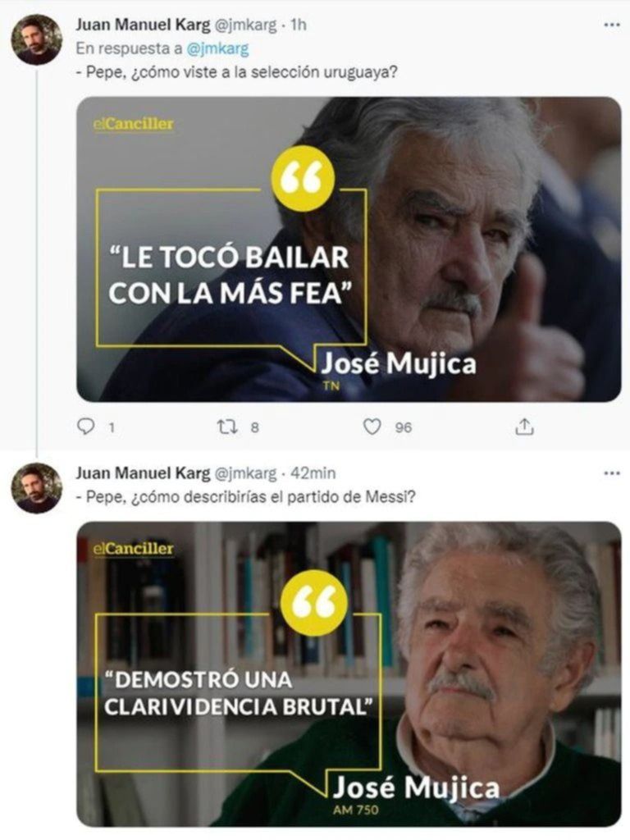Viewport: 630px width, 840px height.
Task: Open Juan Manuel Karg name in first tweet
Action: [x=143, y=25]
